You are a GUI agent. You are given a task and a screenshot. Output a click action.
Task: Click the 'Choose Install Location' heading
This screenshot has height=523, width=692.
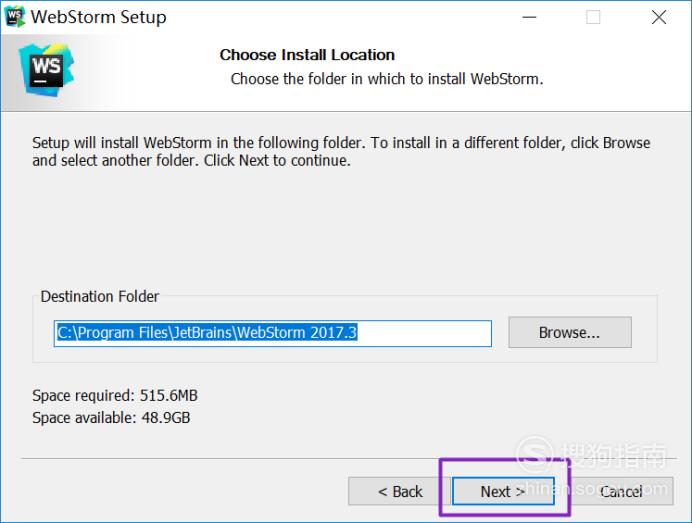click(x=307, y=55)
